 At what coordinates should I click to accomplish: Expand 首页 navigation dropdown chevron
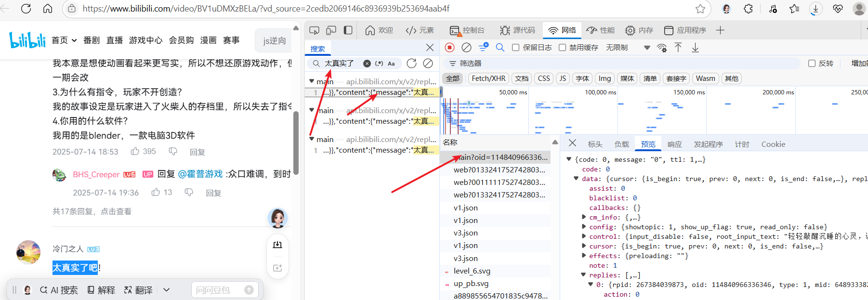point(74,40)
